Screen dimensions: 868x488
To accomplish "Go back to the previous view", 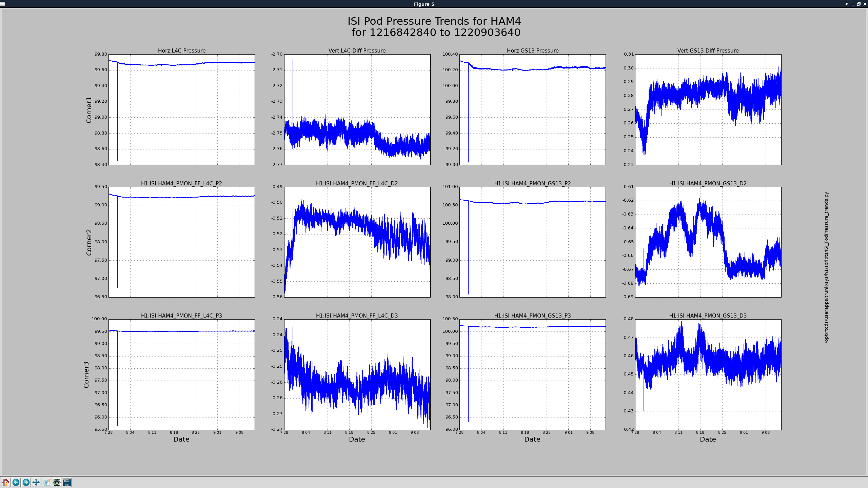I will 16,482.
